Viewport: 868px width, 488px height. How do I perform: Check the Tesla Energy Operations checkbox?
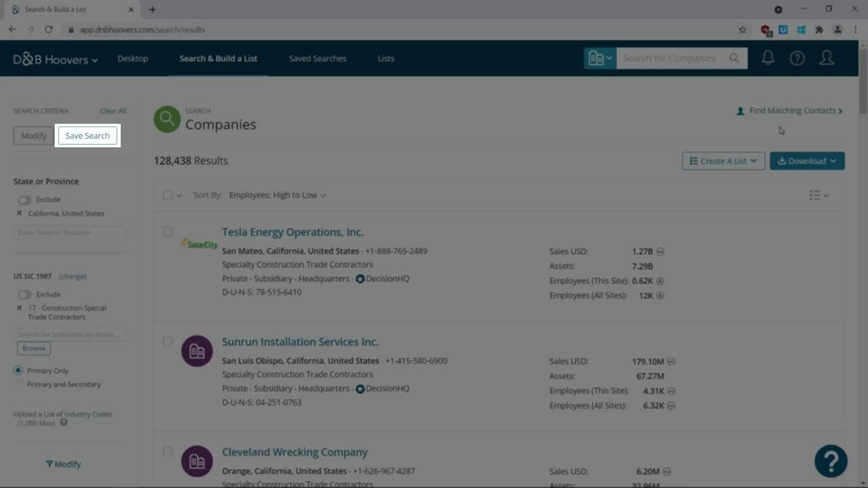click(167, 232)
